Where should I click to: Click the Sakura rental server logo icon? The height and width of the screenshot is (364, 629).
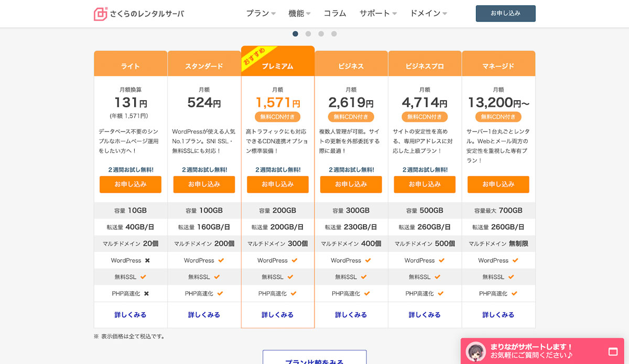(x=101, y=14)
